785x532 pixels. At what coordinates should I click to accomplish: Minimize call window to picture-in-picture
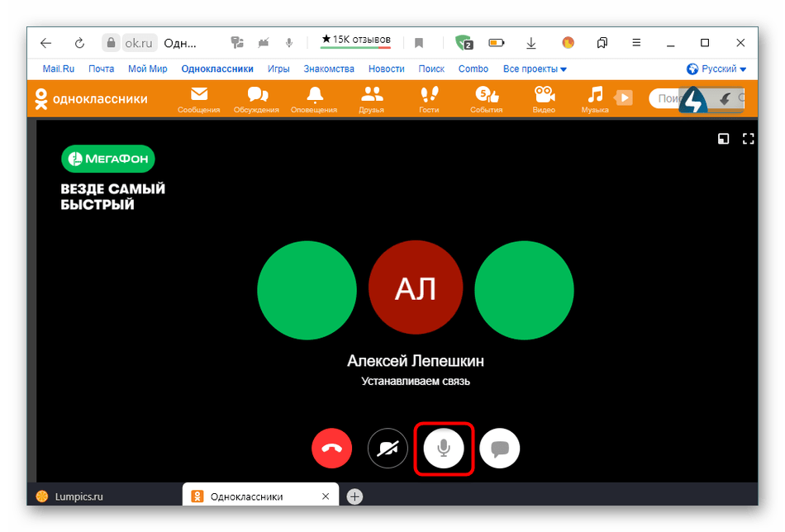(723, 139)
